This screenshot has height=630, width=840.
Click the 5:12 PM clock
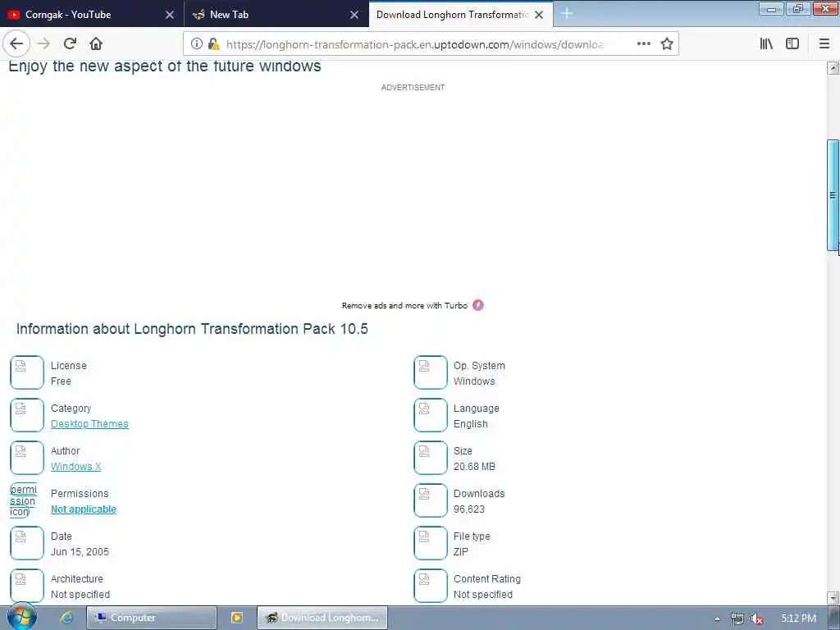[x=798, y=619]
